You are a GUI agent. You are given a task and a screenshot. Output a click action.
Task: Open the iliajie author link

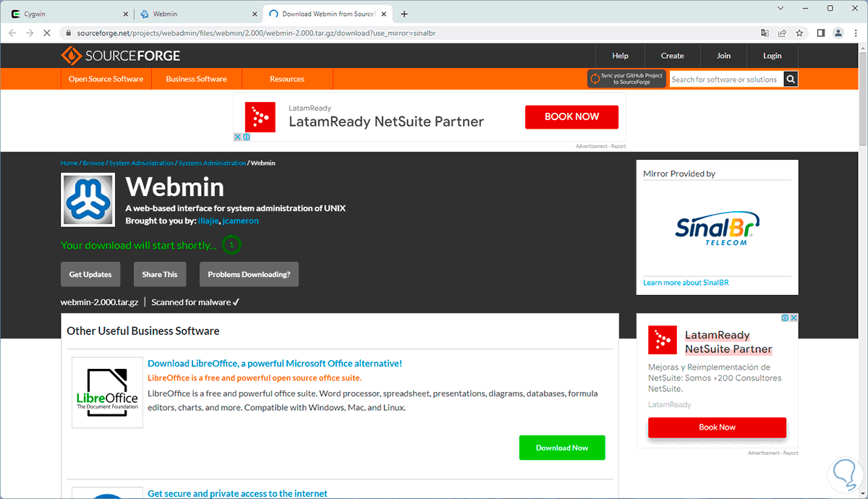click(208, 221)
